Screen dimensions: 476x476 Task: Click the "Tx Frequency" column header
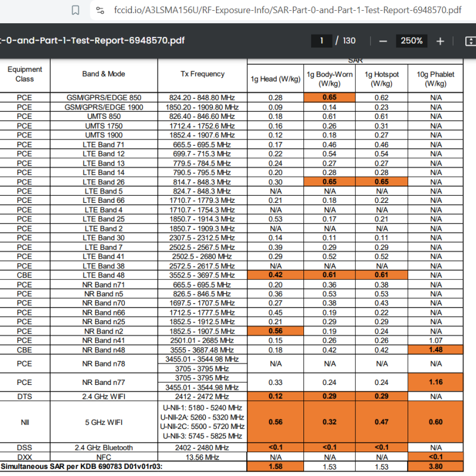tap(202, 74)
